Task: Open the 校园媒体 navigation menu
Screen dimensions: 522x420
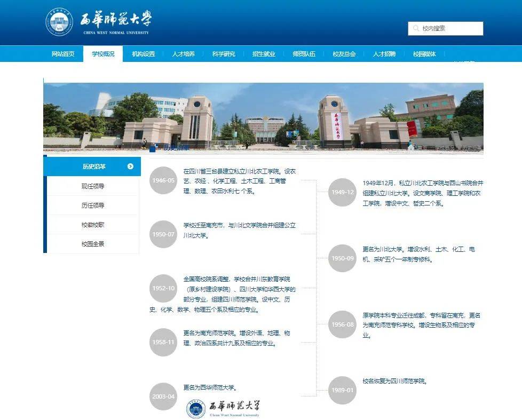Action: 424,54
